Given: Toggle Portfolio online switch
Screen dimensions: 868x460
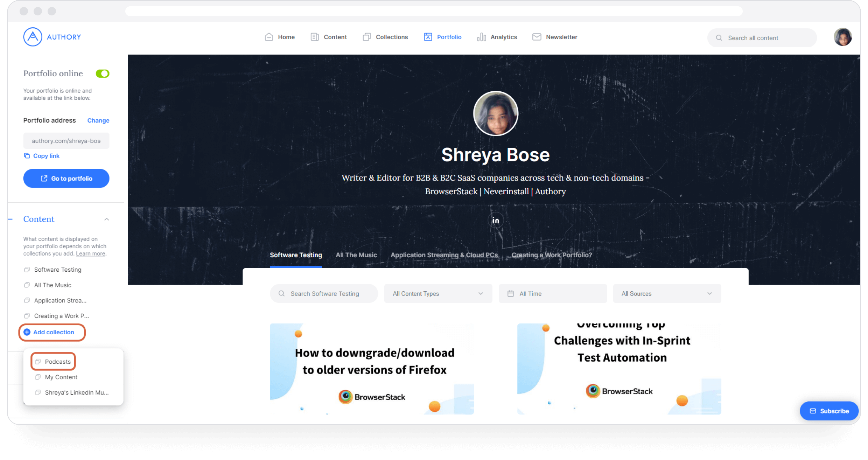Looking at the screenshot, I should click(x=103, y=74).
